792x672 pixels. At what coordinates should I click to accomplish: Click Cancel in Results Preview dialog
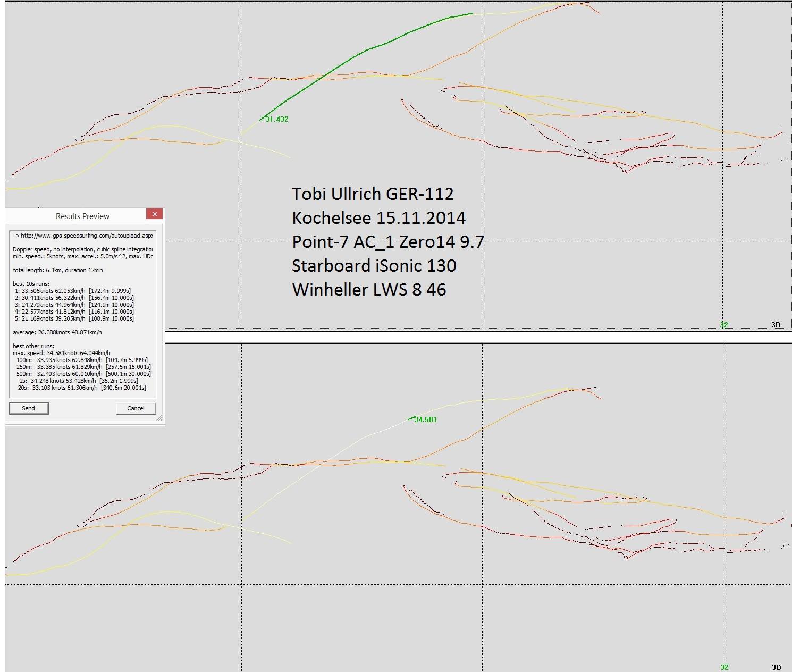(x=136, y=408)
